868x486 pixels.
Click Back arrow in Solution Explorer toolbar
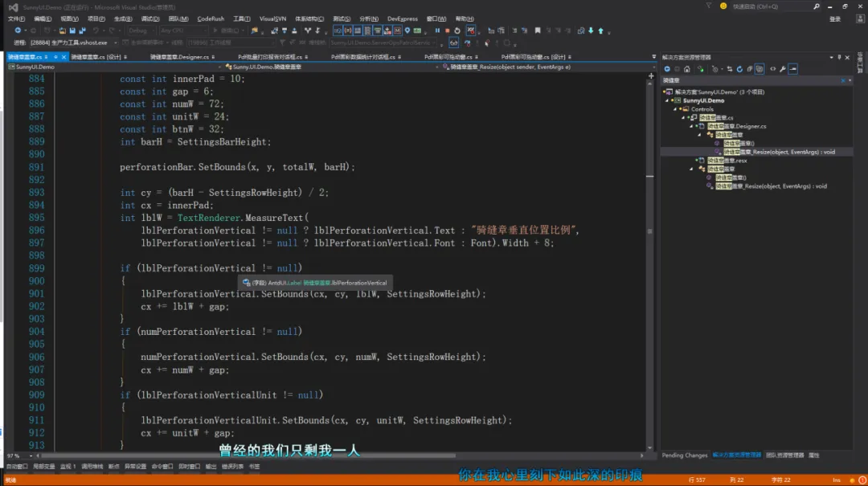pyautogui.click(x=667, y=69)
